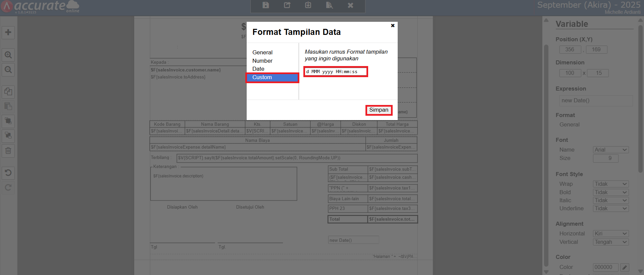Click the trash icon to delete
644x275 pixels.
(x=8, y=151)
